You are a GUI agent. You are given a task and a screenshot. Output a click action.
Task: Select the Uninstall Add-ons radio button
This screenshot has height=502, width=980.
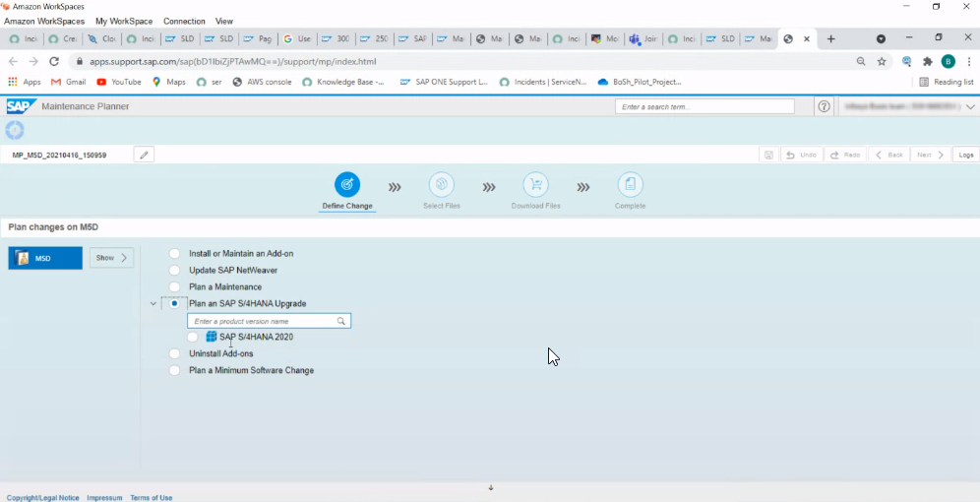174,353
